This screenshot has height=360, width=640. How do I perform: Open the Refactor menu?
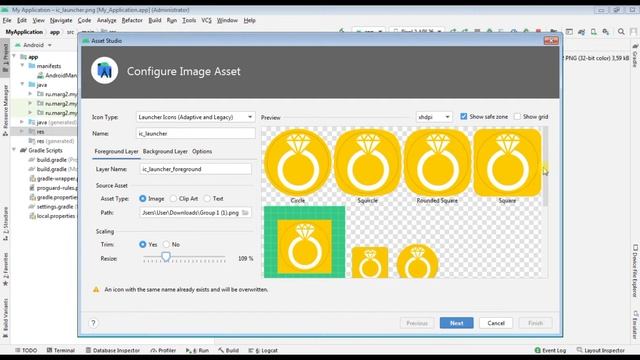pos(132,20)
